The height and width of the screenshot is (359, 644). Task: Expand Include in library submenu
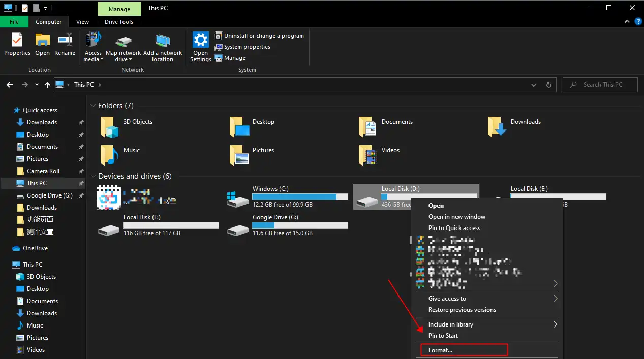(x=487, y=324)
